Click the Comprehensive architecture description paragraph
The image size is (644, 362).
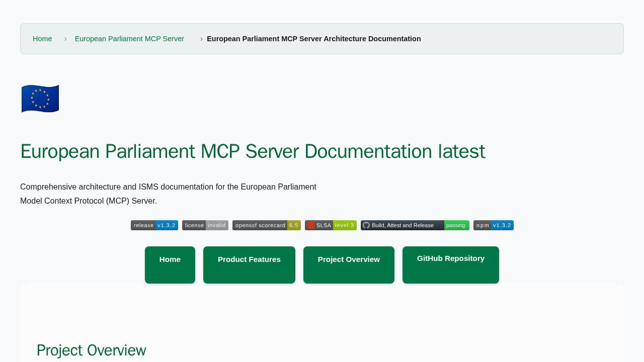[x=168, y=194]
